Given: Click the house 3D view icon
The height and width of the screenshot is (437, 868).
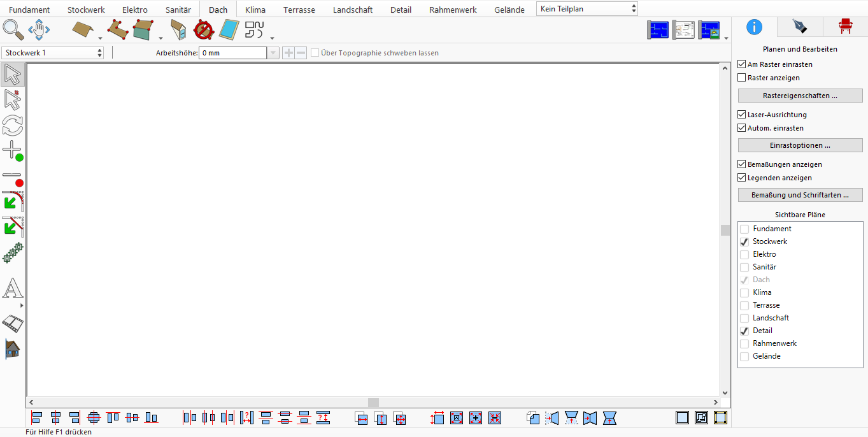Looking at the screenshot, I should 13,348.
